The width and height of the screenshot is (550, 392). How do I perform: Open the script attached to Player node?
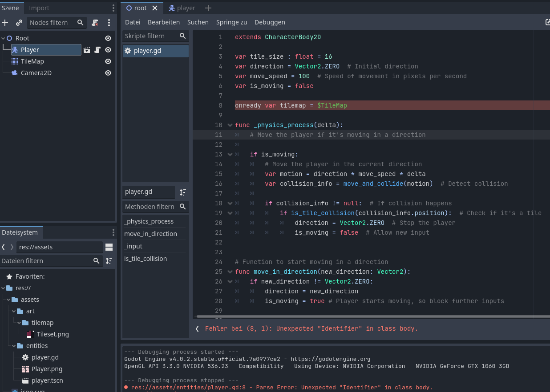(97, 50)
